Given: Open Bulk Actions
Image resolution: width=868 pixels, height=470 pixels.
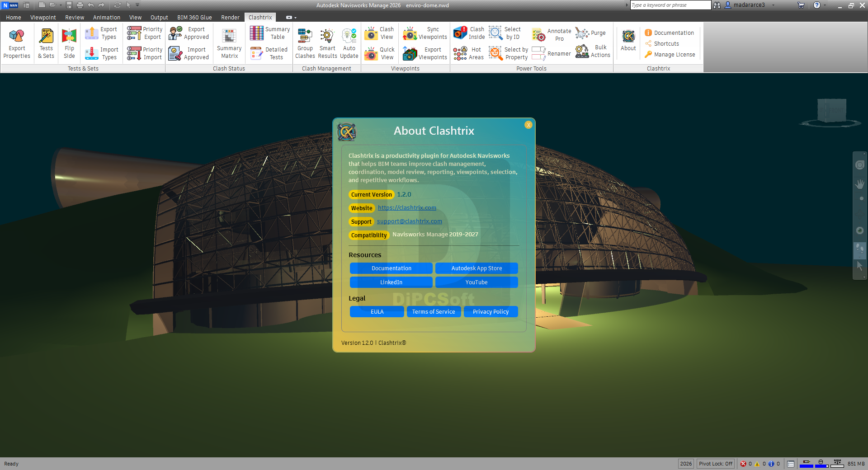Looking at the screenshot, I should coord(593,51).
